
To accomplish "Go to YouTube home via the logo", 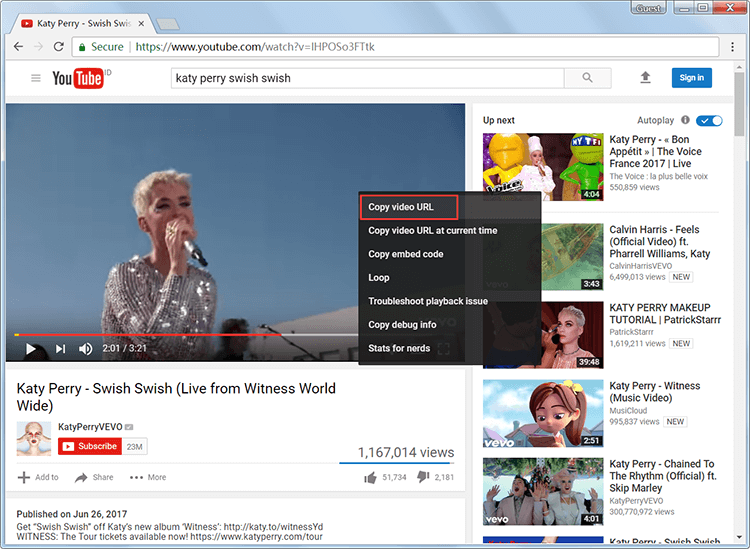I will coord(78,78).
